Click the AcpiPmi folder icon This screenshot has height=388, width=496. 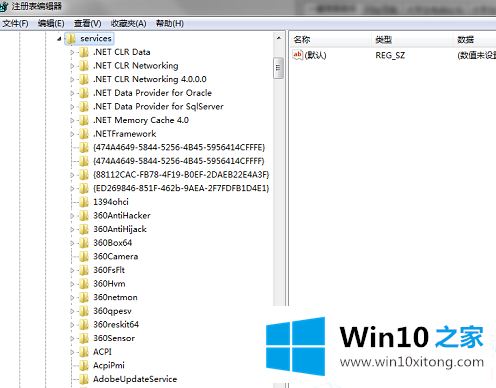84,366
